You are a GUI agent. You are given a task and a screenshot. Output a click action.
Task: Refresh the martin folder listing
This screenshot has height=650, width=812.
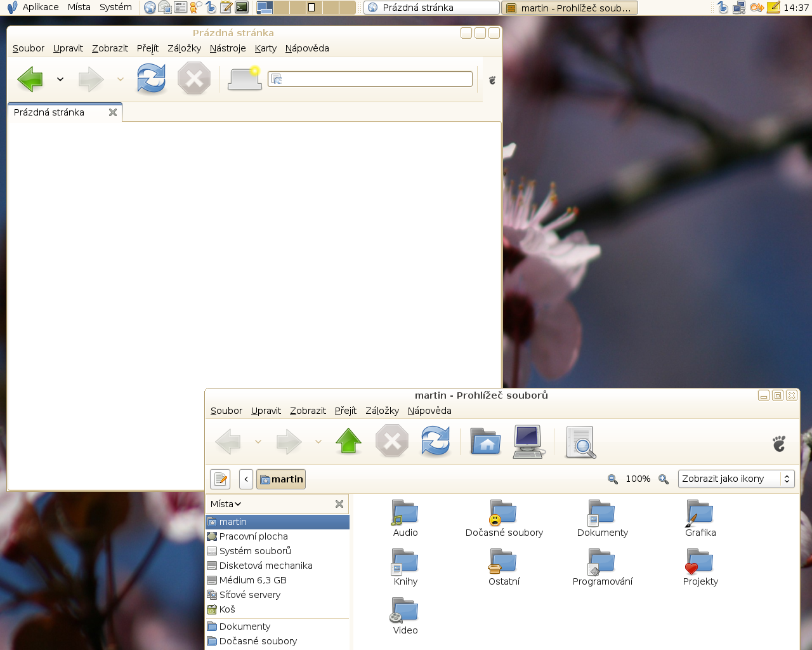435,441
